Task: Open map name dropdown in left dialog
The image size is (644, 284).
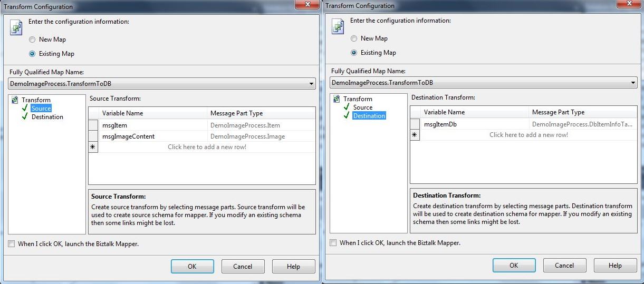Action: point(311,84)
